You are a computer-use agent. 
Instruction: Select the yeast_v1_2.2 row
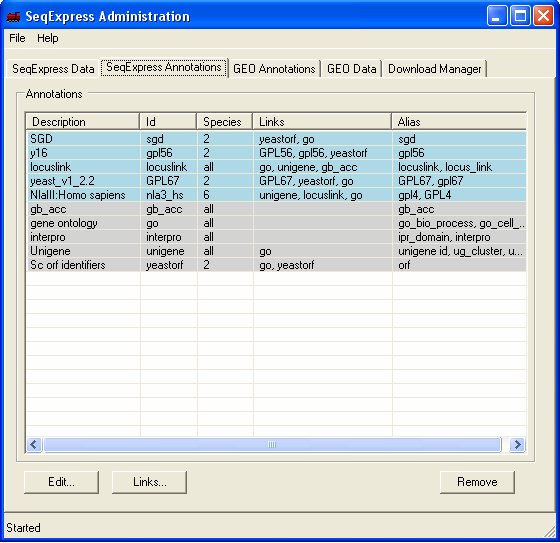pos(276,181)
